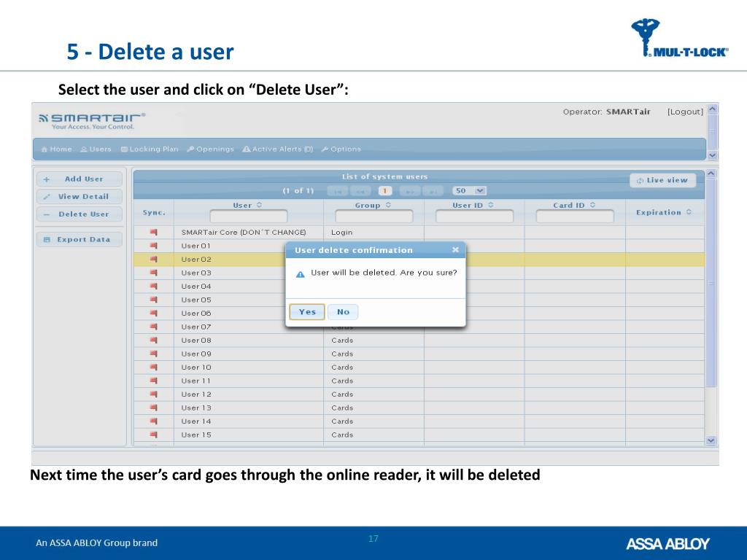The height and width of the screenshot is (560, 747).
Task: Click the "Login" group cell
Action: point(342,233)
